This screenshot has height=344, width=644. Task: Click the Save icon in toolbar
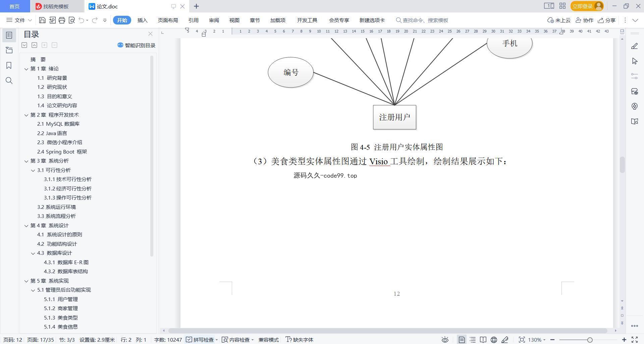coord(42,20)
